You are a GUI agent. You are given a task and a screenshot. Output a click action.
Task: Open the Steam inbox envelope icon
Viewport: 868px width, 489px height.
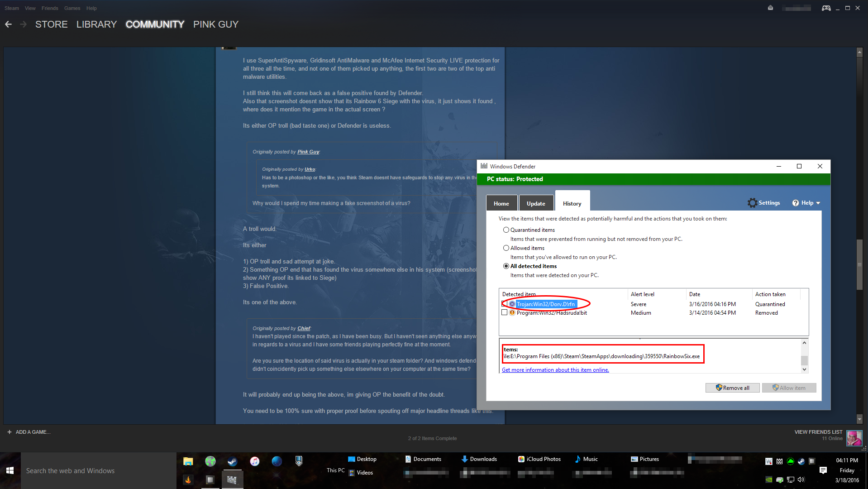tap(770, 8)
